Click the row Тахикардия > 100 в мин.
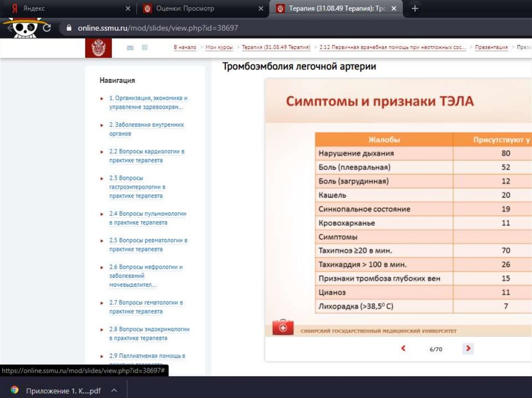 424,265
